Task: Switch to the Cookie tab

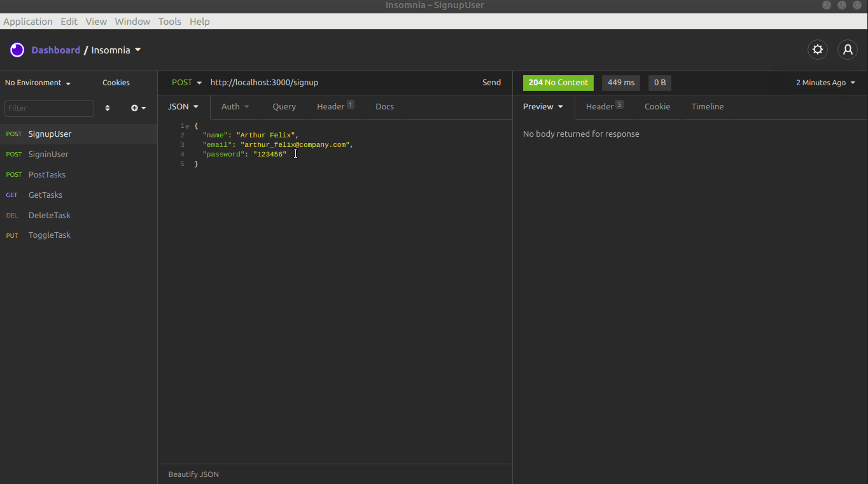Action: coord(657,107)
